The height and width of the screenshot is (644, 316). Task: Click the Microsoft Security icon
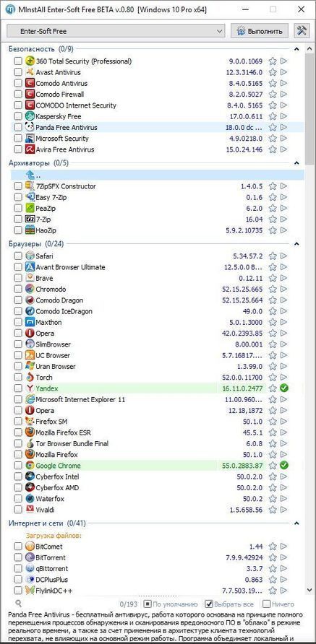[30, 139]
